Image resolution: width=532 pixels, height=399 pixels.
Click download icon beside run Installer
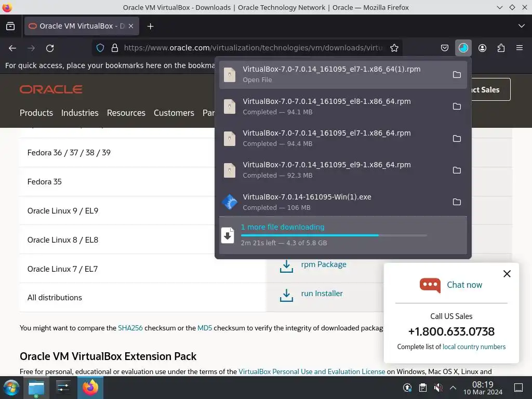click(286, 295)
